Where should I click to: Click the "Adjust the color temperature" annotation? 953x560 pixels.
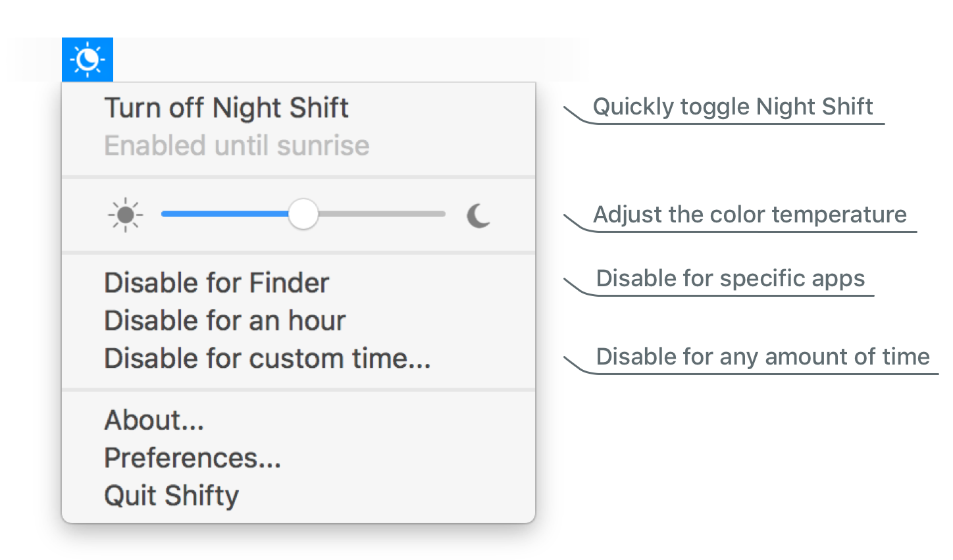click(x=750, y=215)
